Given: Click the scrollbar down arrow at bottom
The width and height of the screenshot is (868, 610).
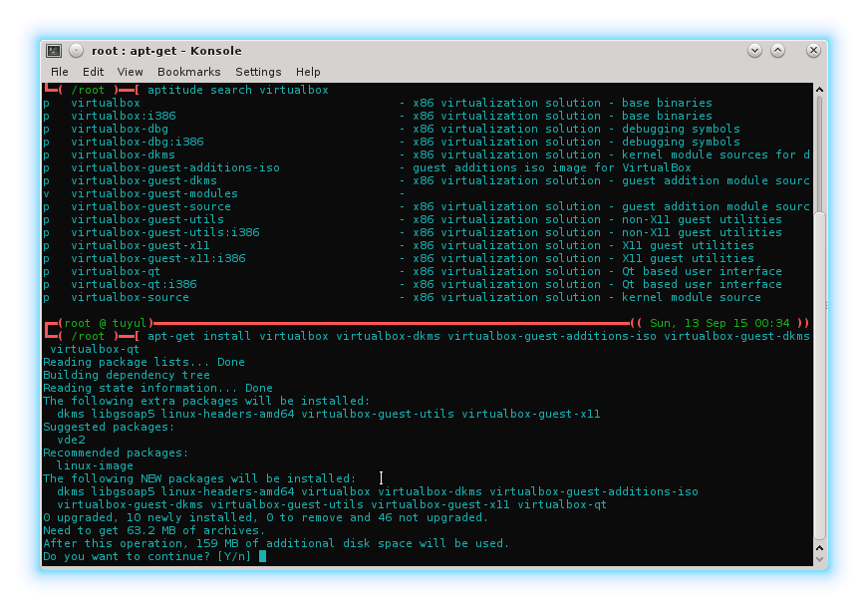Looking at the screenshot, I should click(x=820, y=559).
